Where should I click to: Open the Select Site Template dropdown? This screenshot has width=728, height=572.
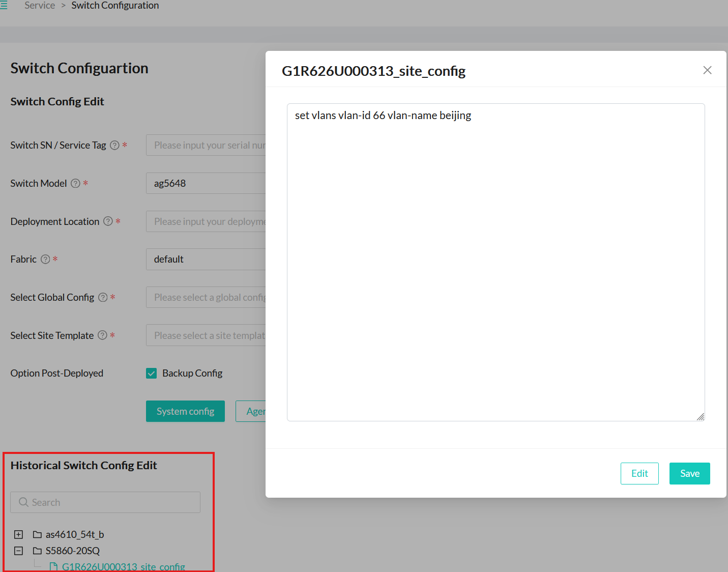pyautogui.click(x=206, y=335)
